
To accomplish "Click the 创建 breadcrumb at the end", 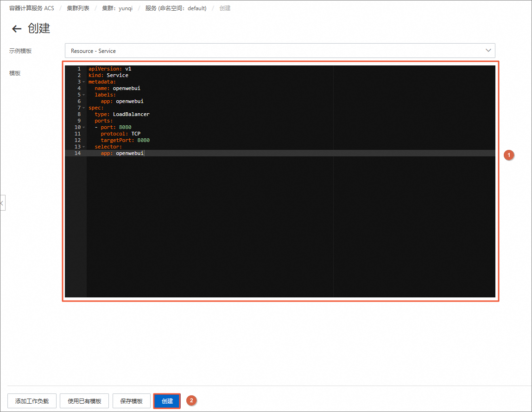I will 225,8.
